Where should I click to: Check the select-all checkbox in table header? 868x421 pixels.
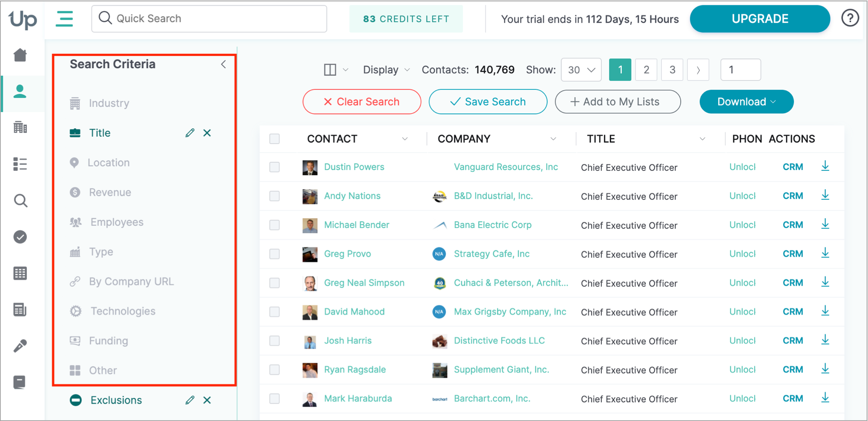[x=275, y=139]
